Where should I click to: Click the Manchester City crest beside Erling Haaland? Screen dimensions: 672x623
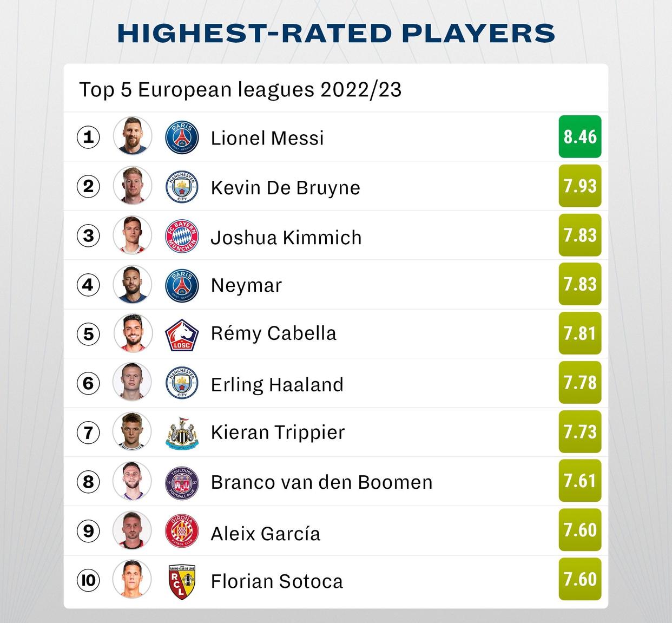click(182, 383)
